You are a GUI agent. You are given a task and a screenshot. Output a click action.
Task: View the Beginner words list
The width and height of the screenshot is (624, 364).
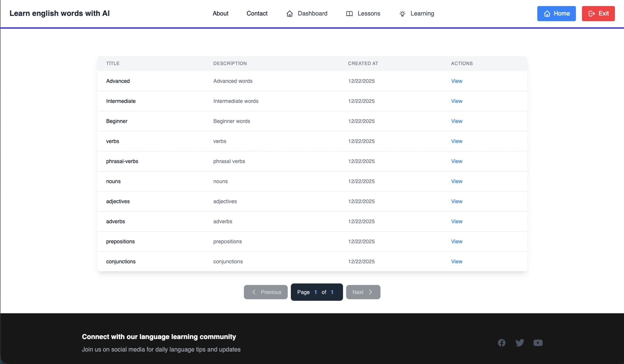pos(457,121)
